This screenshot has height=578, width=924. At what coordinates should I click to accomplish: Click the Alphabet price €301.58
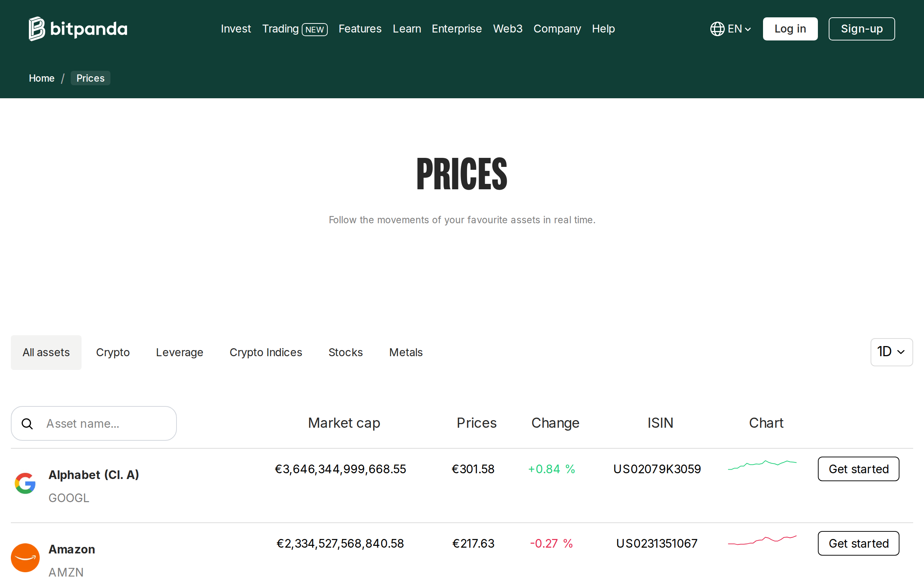coord(473,469)
